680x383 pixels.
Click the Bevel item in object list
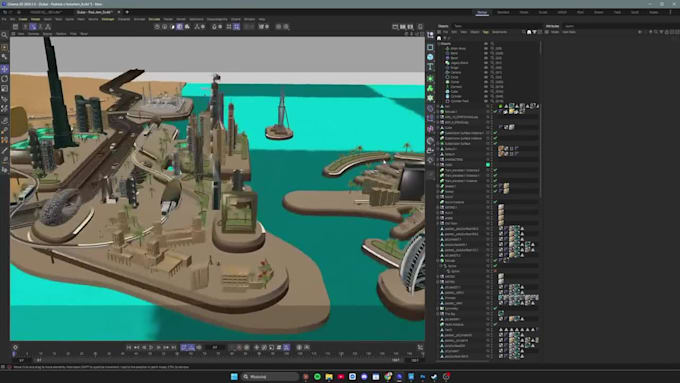(454, 58)
